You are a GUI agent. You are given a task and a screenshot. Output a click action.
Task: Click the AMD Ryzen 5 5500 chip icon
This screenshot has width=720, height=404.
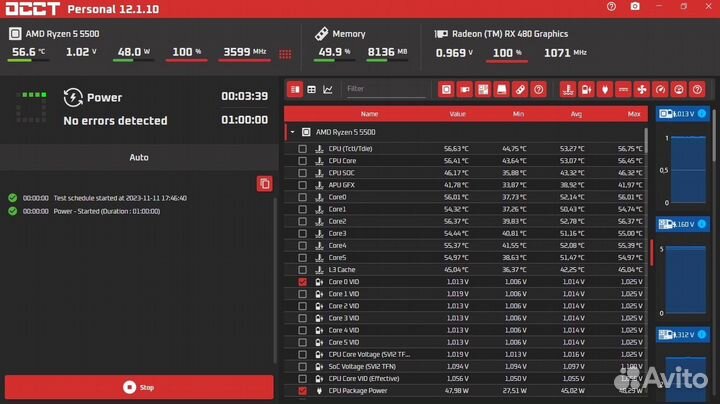pos(15,34)
